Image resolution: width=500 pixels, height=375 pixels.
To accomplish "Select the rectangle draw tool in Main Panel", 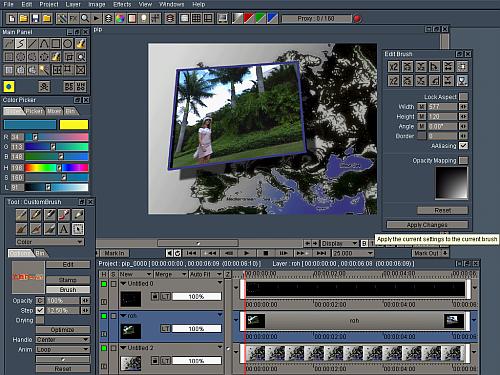I will [56, 44].
